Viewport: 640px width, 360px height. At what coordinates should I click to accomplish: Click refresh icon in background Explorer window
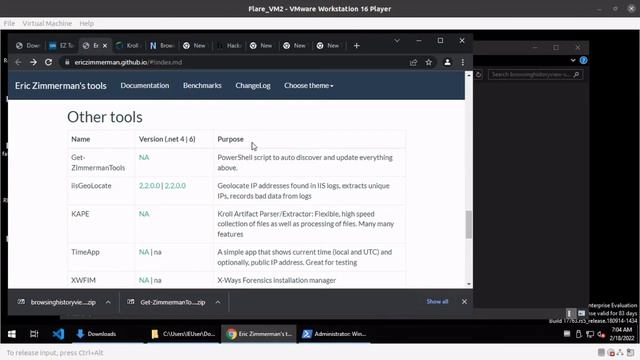point(478,75)
